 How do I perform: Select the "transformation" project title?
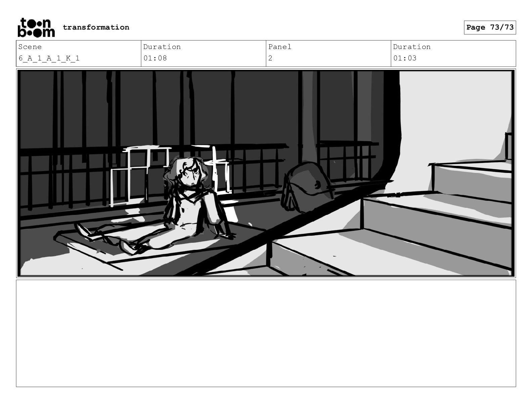click(x=96, y=27)
